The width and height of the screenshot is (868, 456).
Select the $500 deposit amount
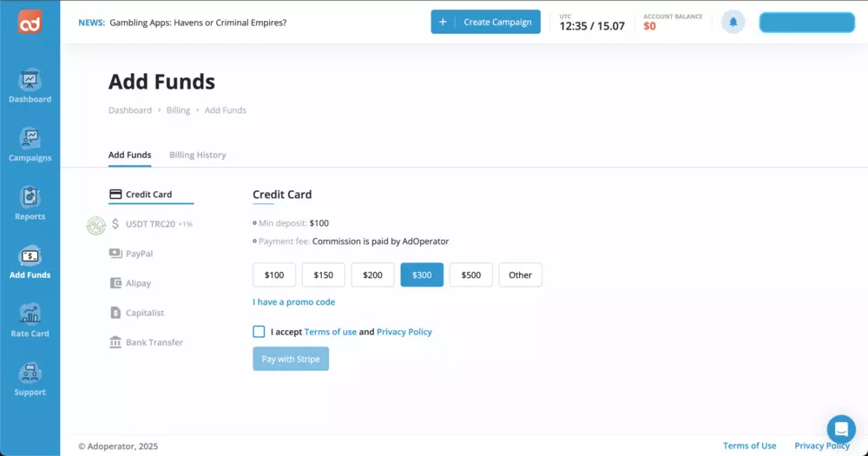471,274
